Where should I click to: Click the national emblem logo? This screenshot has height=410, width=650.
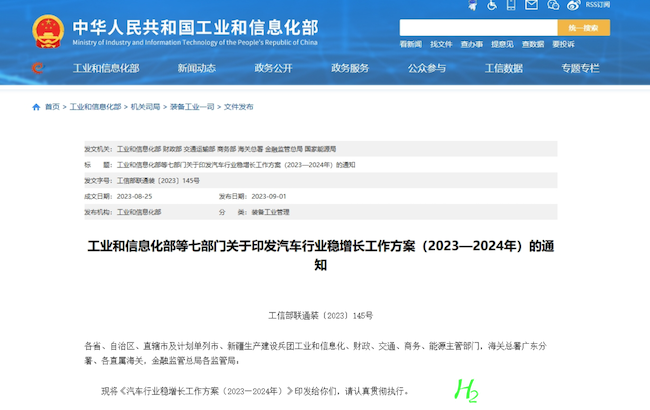[x=48, y=32]
